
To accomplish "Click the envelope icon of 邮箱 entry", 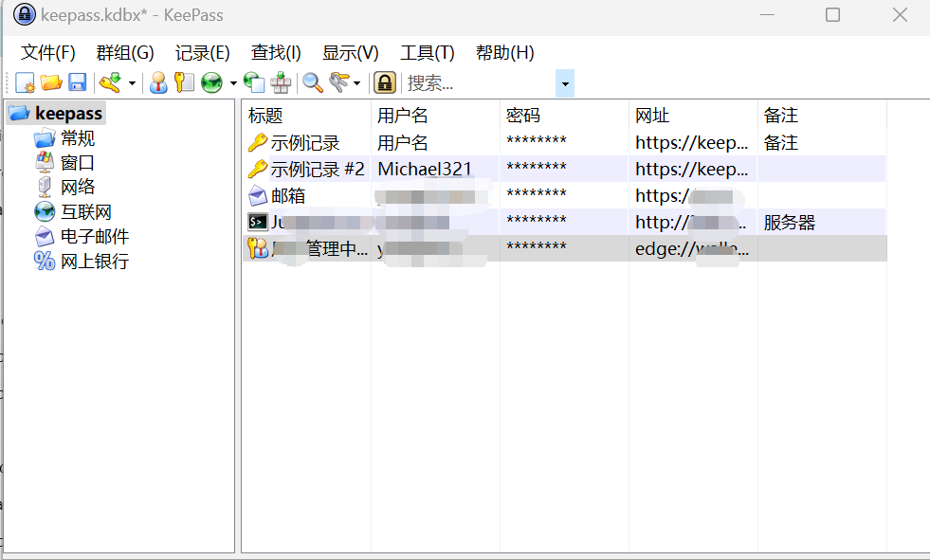I will point(258,196).
